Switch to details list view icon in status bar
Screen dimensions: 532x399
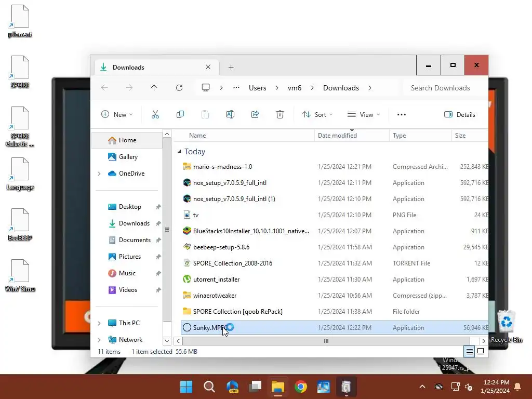469,352
